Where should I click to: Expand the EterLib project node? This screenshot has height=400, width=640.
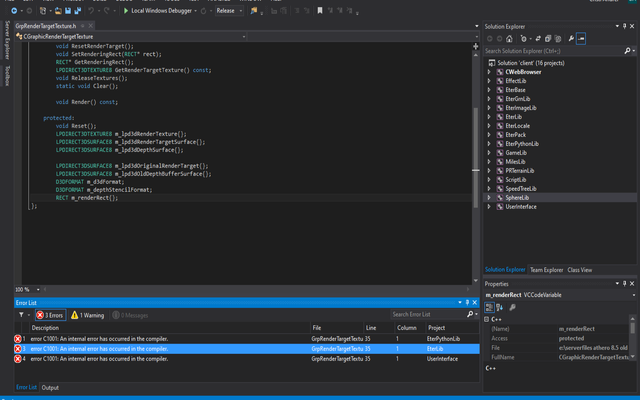pyautogui.click(x=489, y=117)
